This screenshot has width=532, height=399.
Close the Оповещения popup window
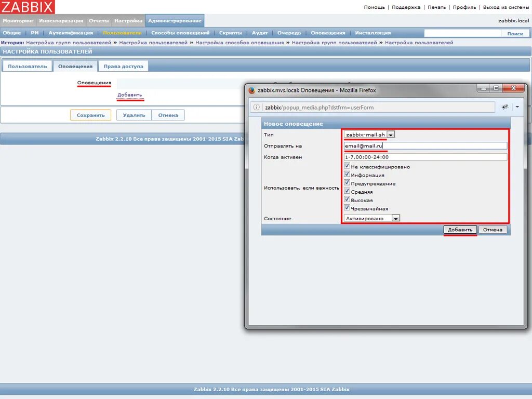tap(514, 88)
